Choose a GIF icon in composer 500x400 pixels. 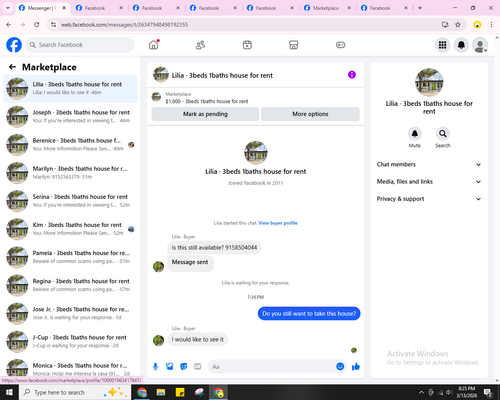198,367
